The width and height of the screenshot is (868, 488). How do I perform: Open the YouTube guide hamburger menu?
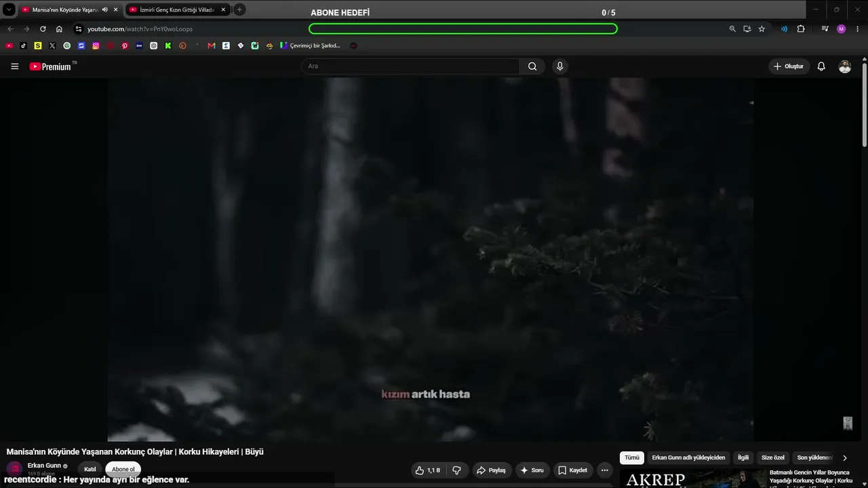[x=15, y=66]
